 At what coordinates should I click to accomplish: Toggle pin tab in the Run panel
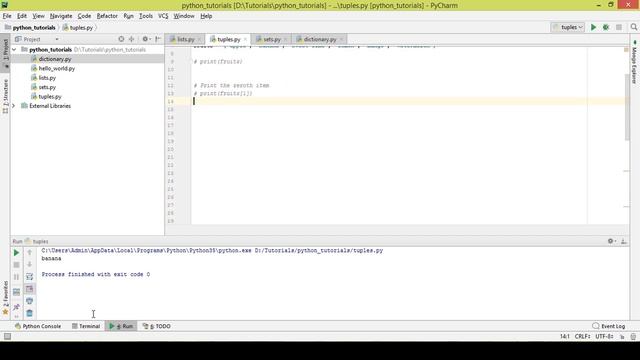16,307
